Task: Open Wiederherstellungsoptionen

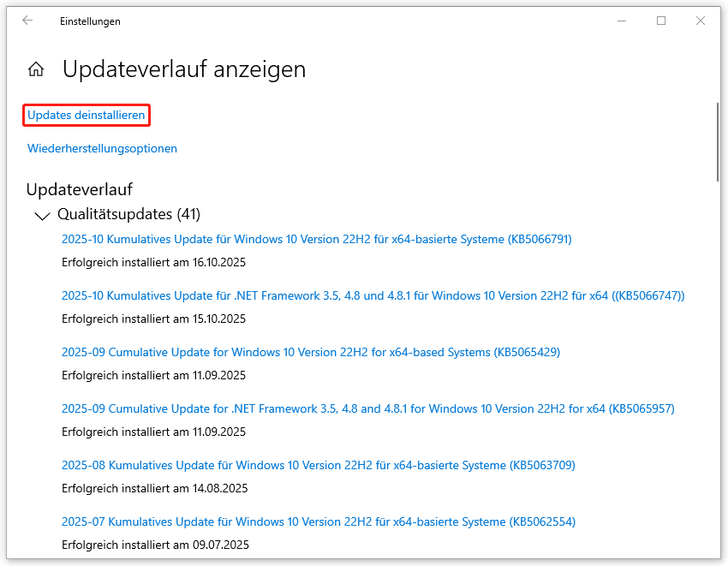Action: [104, 148]
